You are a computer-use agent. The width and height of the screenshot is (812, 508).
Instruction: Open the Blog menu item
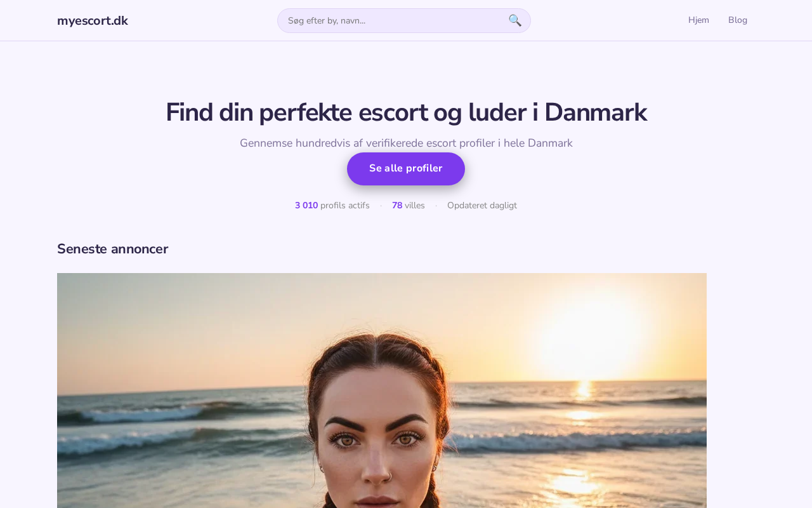[x=738, y=20]
